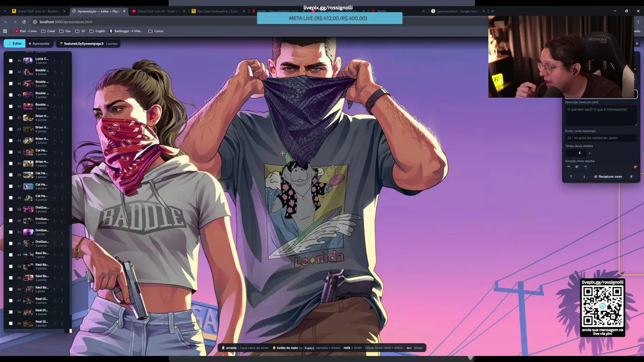Close the Grand Theft Auto VI Rockstar tab
The height and width of the screenshot is (362, 644).
pyautogui.click(x=64, y=11)
